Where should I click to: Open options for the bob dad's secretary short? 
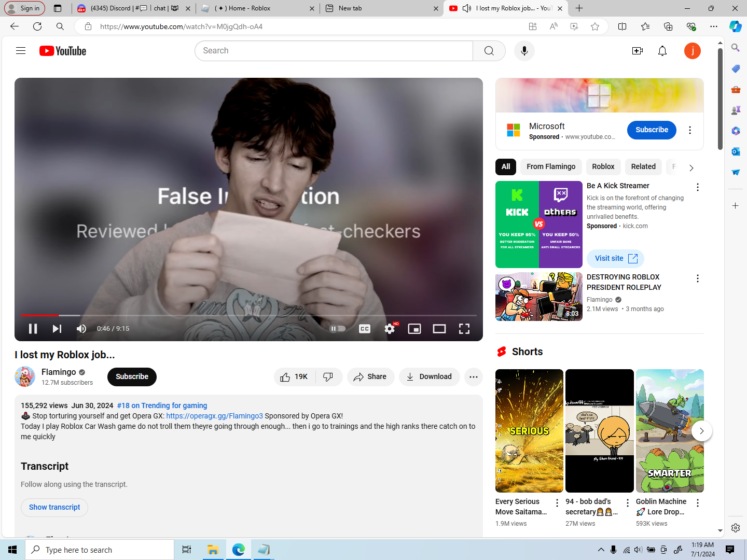point(628,503)
